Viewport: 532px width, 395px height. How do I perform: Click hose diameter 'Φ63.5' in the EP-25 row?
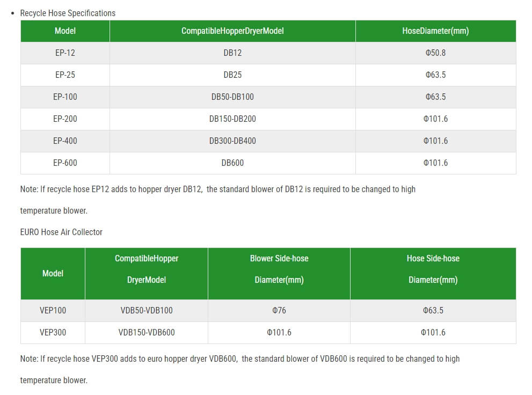[436, 75]
